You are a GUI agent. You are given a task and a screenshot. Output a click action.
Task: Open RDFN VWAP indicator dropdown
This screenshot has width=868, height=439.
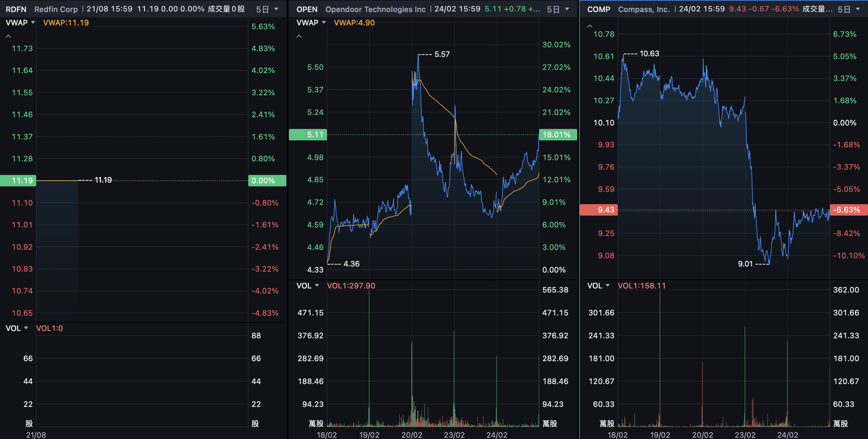pyautogui.click(x=20, y=23)
